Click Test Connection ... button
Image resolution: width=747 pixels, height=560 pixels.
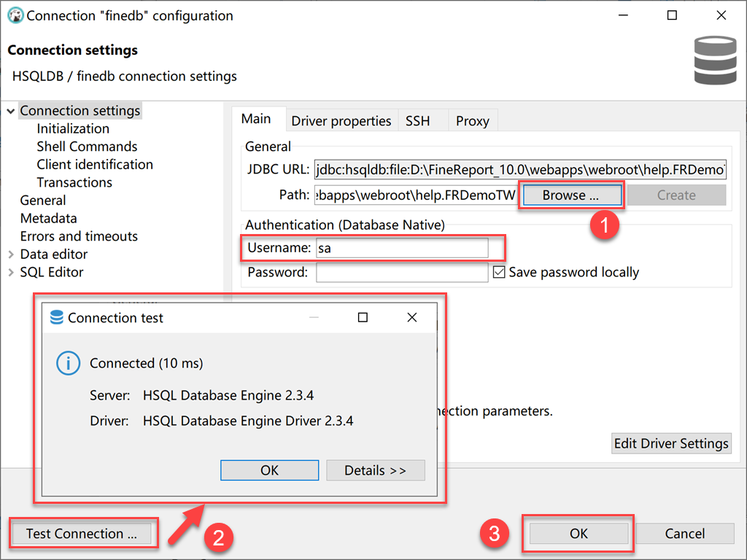(82, 534)
